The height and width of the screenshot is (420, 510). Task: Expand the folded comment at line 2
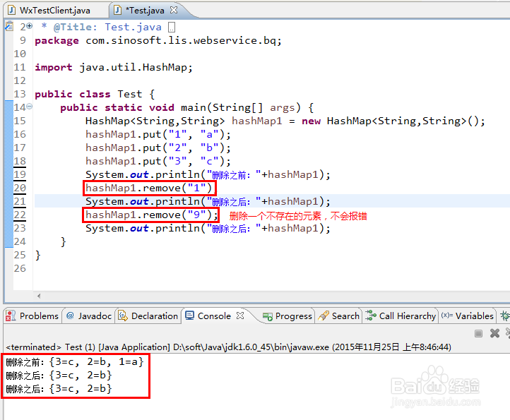30,25
